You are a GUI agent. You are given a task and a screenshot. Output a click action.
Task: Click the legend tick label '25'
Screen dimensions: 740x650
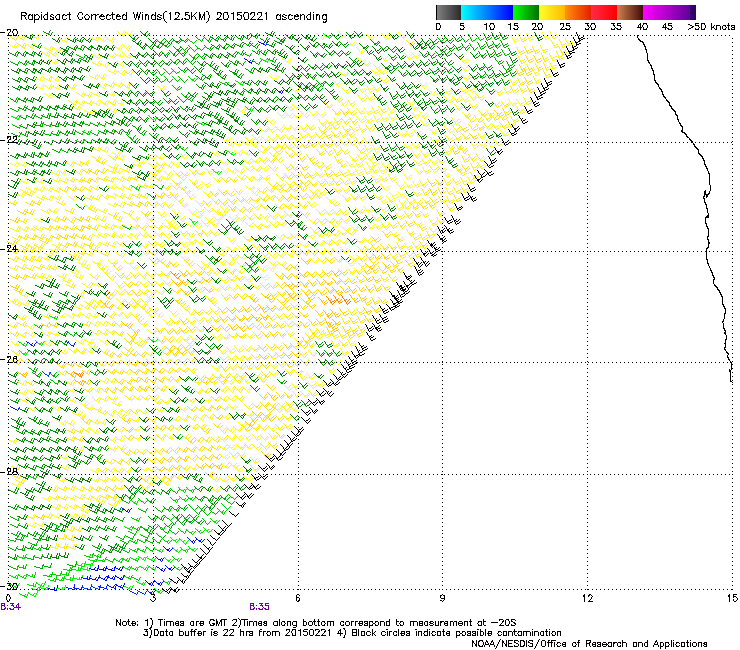[x=564, y=27]
